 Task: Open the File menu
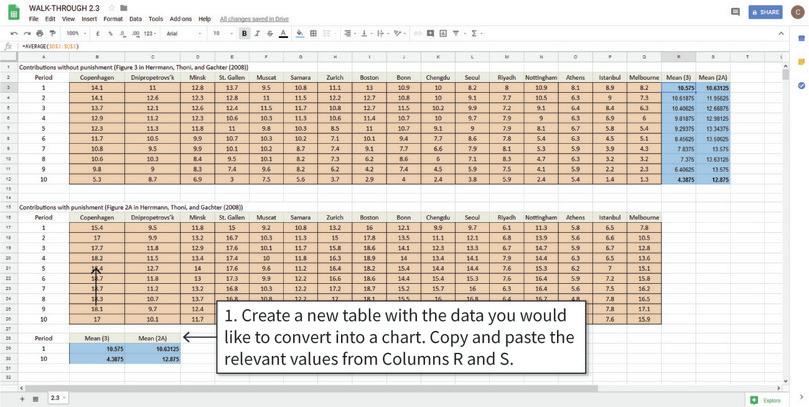[34, 19]
